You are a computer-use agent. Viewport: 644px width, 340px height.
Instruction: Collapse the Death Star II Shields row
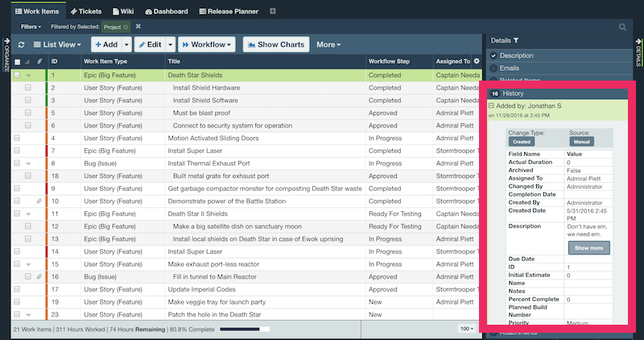point(28,214)
